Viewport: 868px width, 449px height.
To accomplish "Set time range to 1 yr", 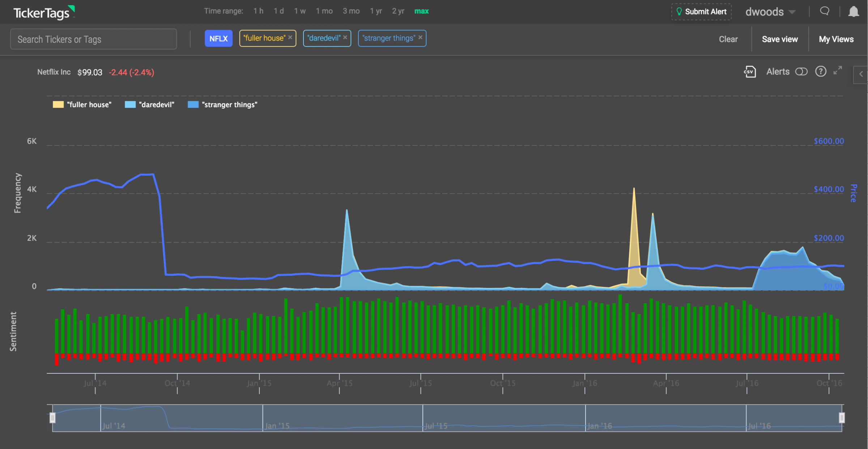I will pyautogui.click(x=376, y=11).
